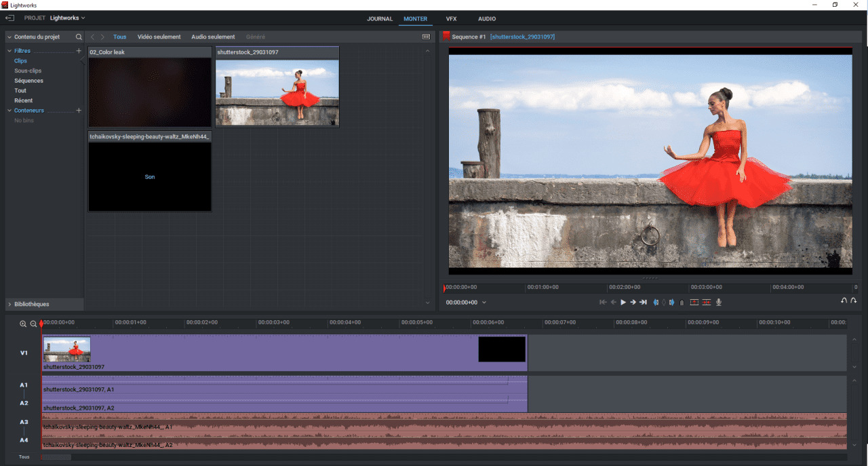Viewport: 868px width, 466px height.
Task: Switch to the JOURNAL tab
Action: point(380,19)
